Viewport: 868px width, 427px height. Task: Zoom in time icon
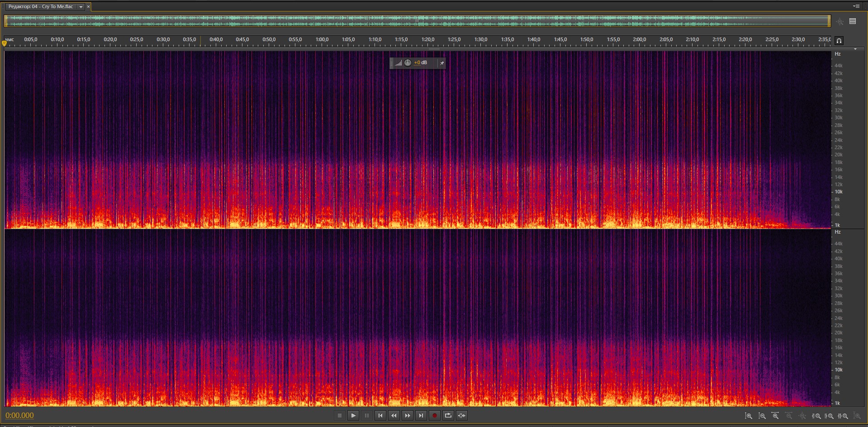pyautogui.click(x=775, y=416)
